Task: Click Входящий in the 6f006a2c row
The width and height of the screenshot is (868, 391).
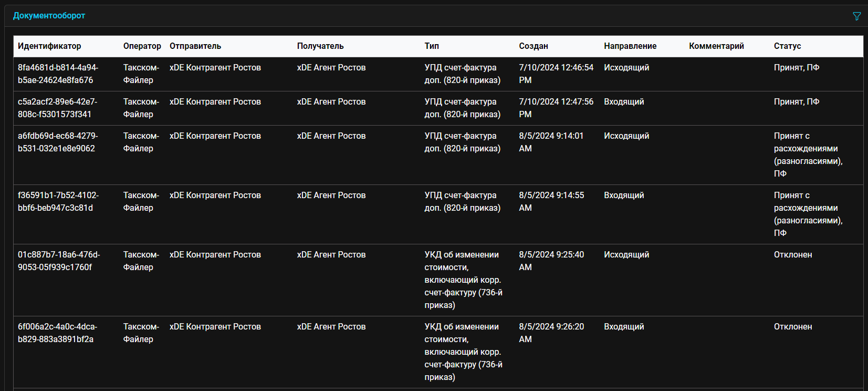Action: (624, 327)
